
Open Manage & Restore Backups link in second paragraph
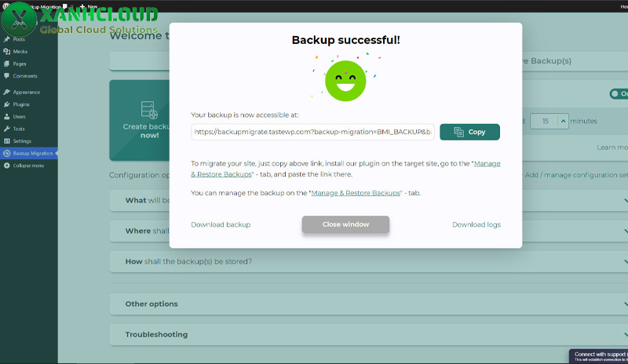(356, 193)
